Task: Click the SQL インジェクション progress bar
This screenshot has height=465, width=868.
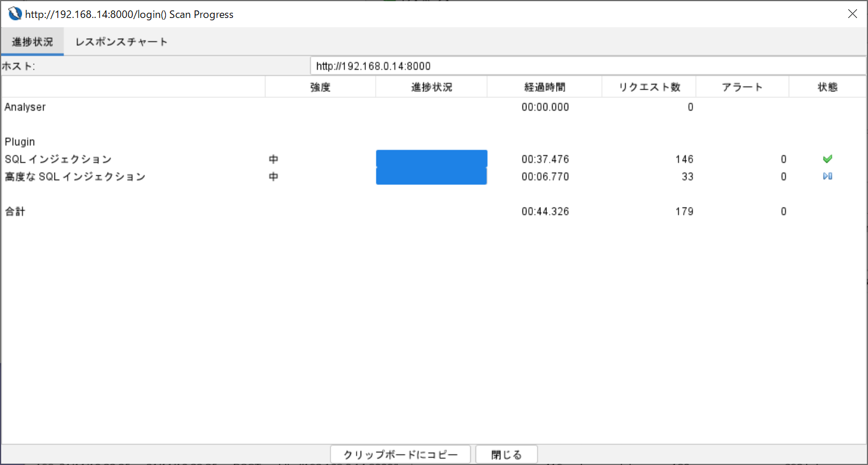Action: [x=431, y=159]
